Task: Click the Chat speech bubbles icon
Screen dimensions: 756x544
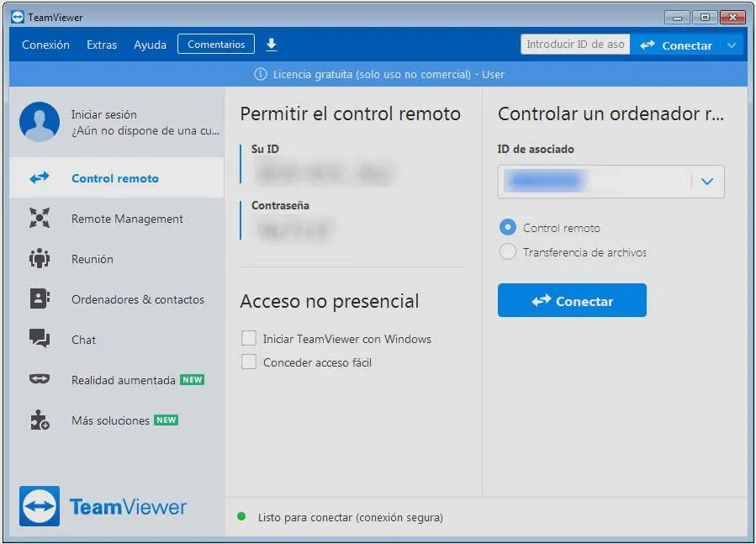Action: [40, 339]
